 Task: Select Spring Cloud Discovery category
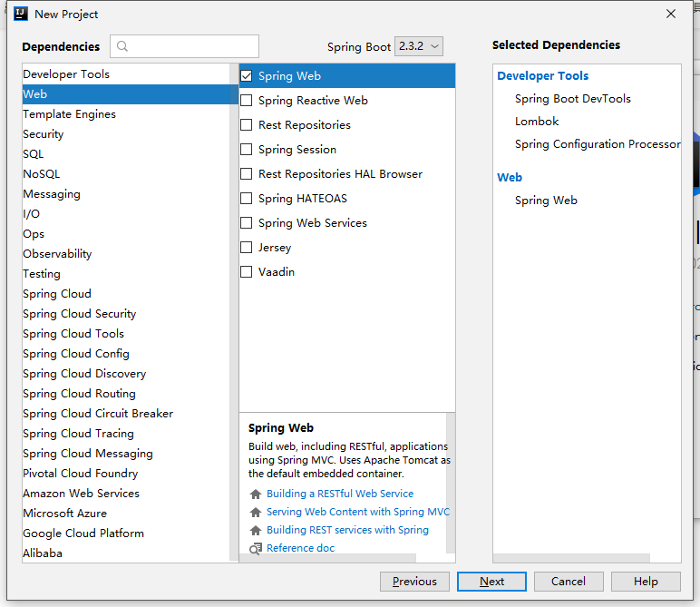(x=84, y=374)
